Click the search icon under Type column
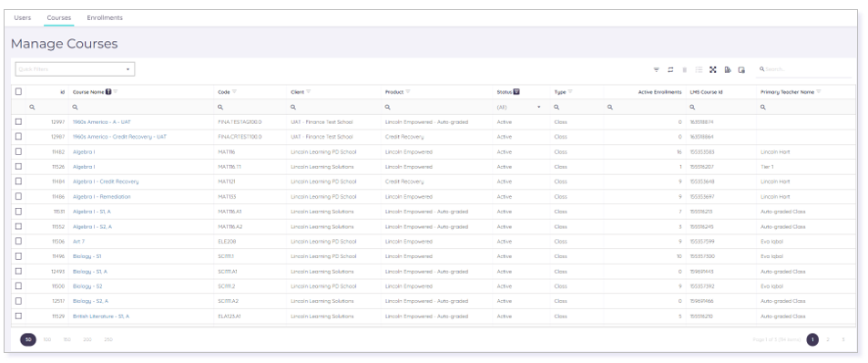 tap(557, 108)
